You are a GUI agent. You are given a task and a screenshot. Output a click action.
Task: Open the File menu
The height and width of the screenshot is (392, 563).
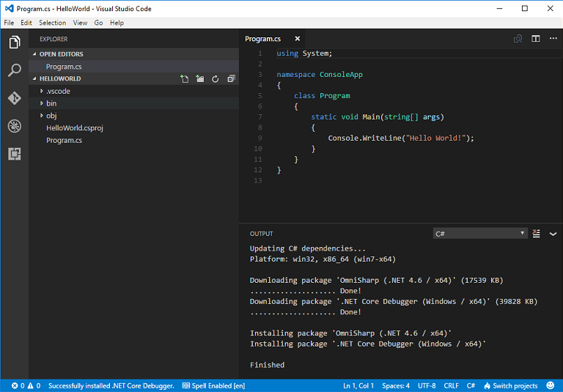click(9, 23)
